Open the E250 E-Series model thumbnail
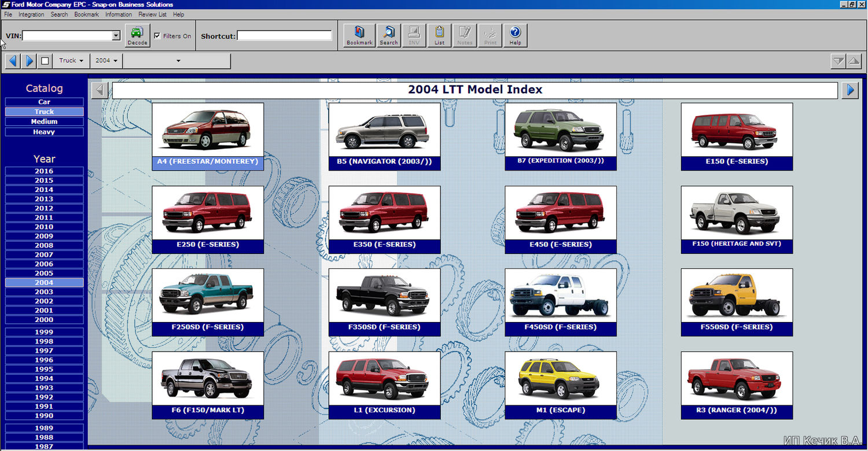Image resolution: width=868 pixels, height=451 pixels. point(208,220)
